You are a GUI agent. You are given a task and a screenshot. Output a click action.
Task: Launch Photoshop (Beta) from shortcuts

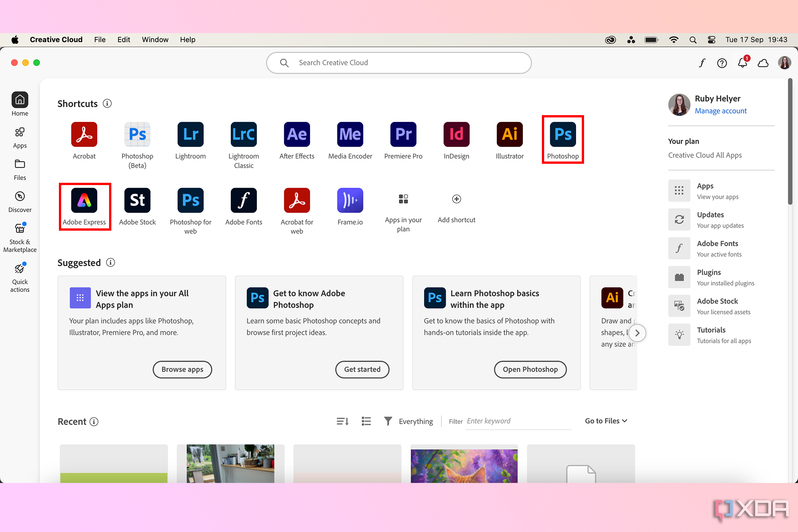[137, 135]
